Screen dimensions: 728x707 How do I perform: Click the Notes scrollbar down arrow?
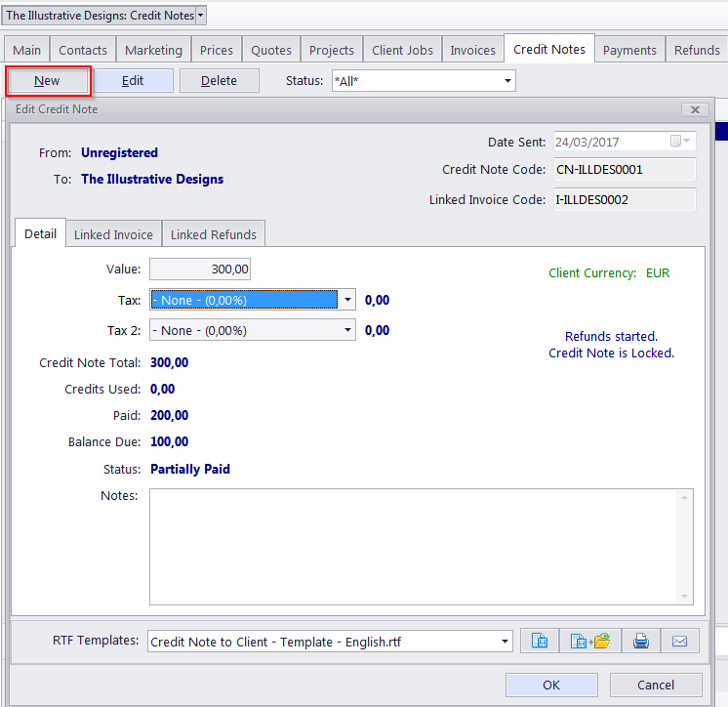point(684,596)
